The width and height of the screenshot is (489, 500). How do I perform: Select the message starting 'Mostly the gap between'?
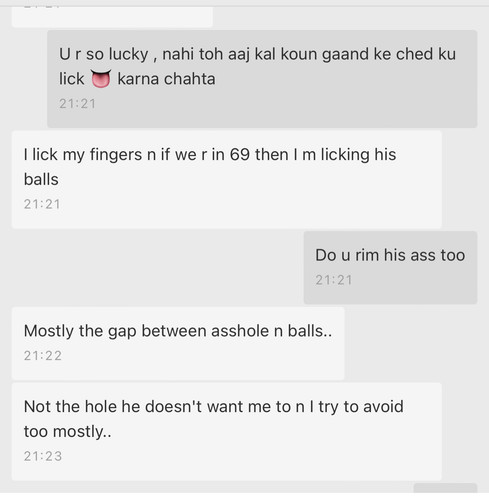(178, 343)
